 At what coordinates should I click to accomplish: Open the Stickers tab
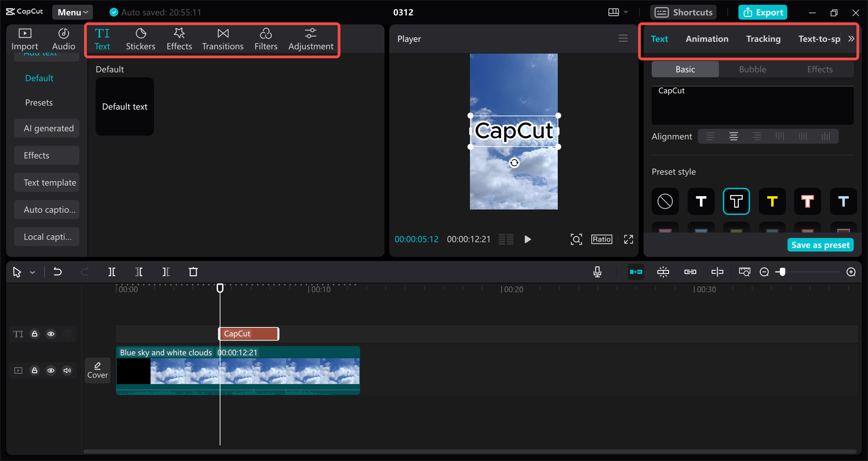[x=140, y=39]
